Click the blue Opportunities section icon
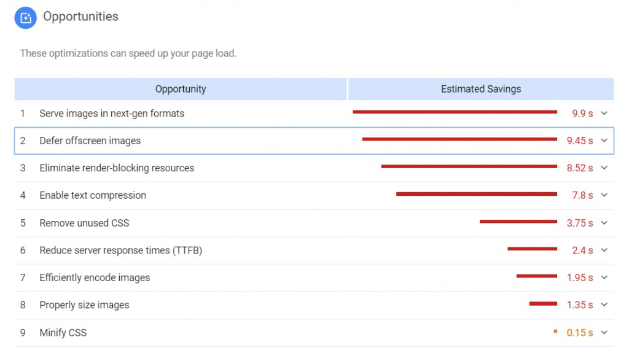 26,18
